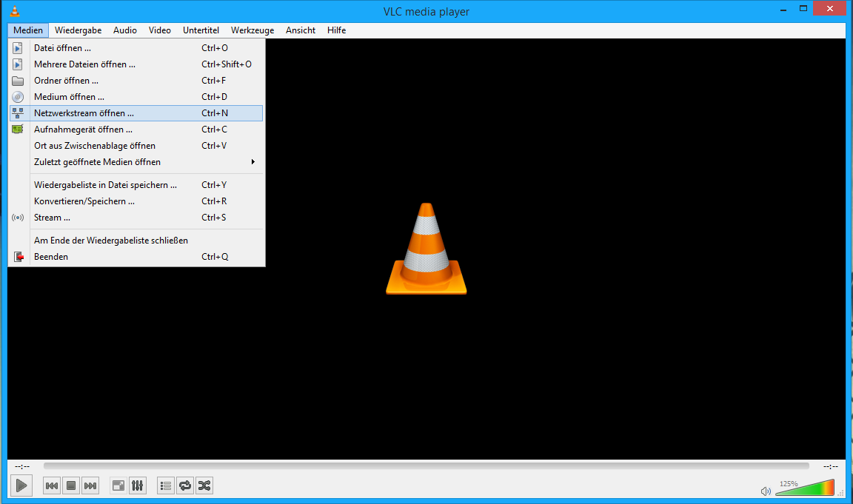Select Datei öffnen menu entry
This screenshot has height=504, width=853.
pyautogui.click(x=136, y=48)
